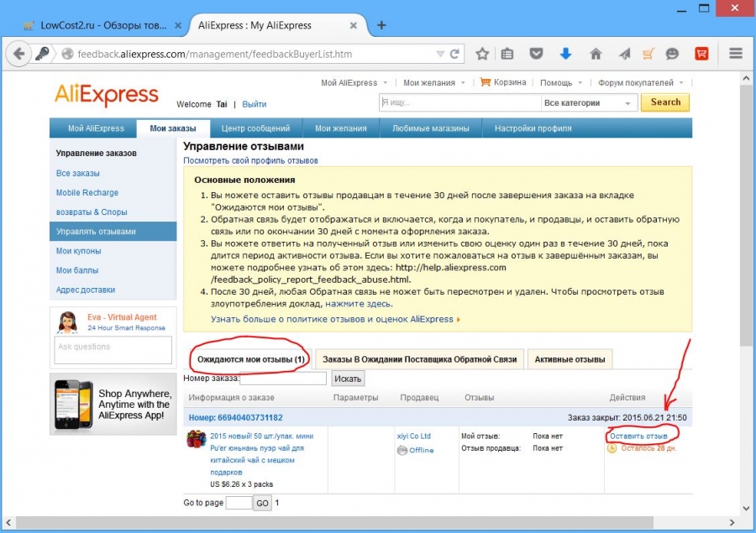
Task: Switch to Заказы В Ожидании Поставщика Обратной Связи tab
Action: 419,359
